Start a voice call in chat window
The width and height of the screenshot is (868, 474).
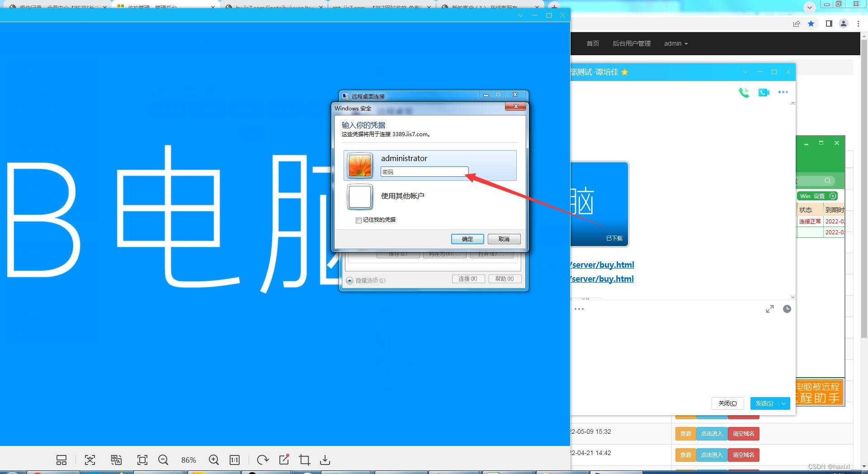point(744,92)
